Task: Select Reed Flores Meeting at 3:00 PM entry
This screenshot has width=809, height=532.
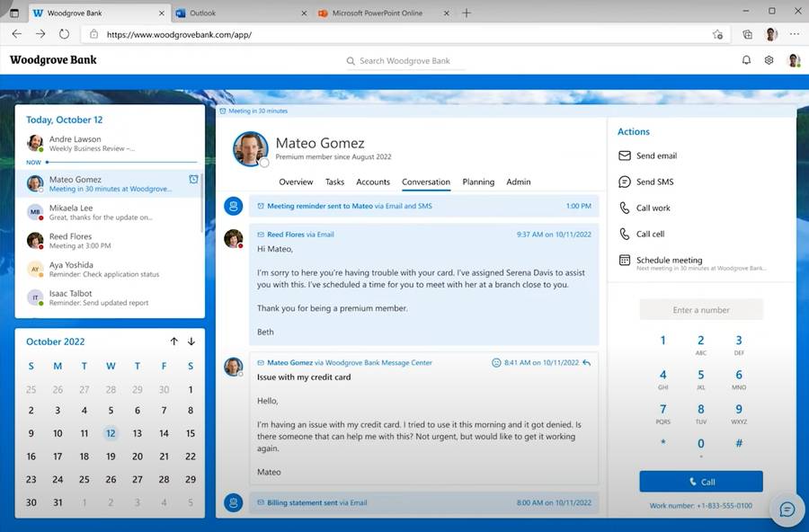Action: pyautogui.click(x=109, y=241)
